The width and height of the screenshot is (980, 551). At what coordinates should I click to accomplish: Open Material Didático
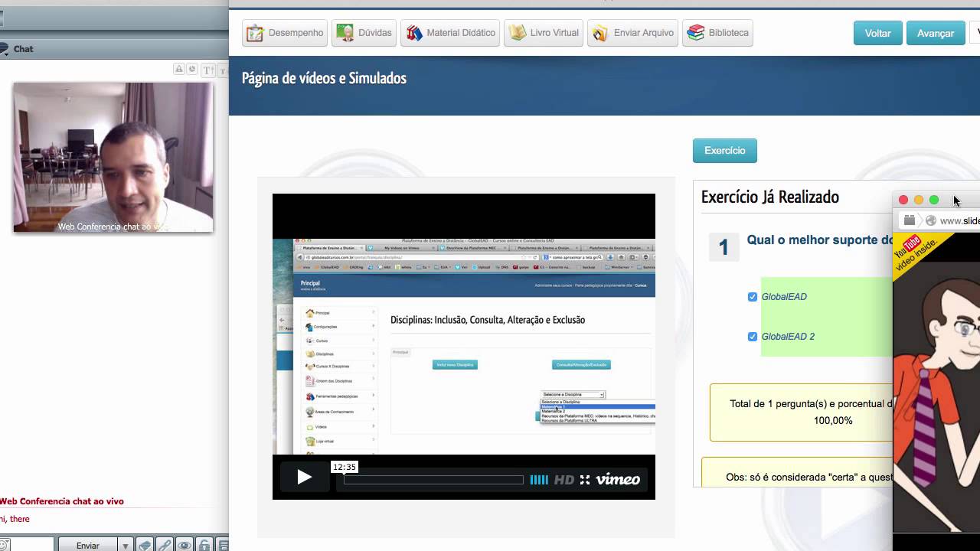pyautogui.click(x=450, y=33)
